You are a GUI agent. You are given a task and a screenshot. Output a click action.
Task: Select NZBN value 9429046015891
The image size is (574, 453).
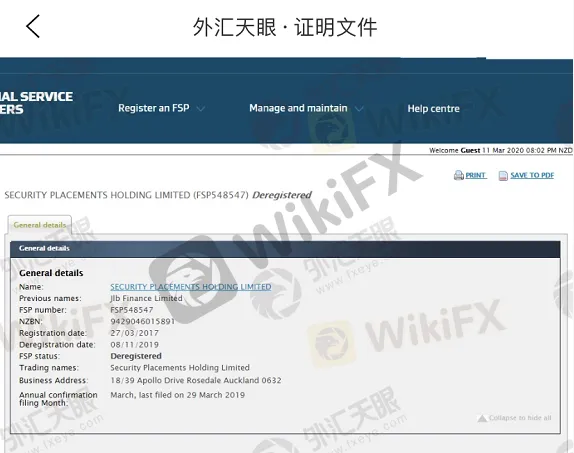point(143,322)
